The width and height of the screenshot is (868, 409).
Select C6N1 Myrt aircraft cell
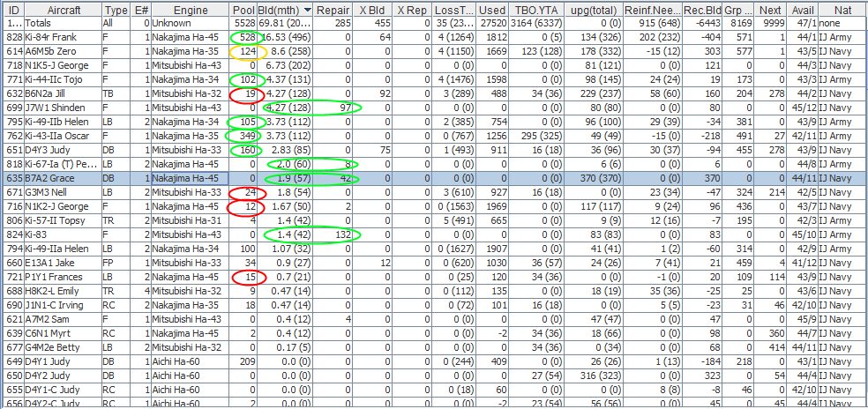(64, 333)
